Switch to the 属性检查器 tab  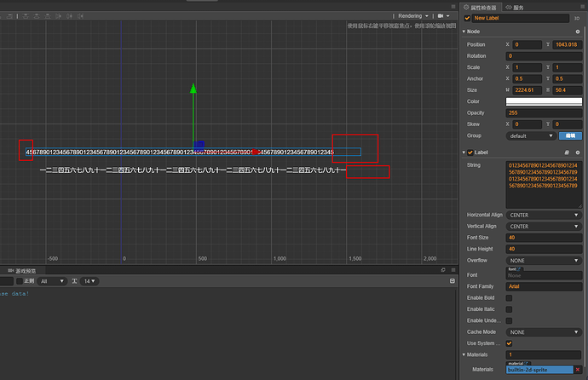[480, 8]
